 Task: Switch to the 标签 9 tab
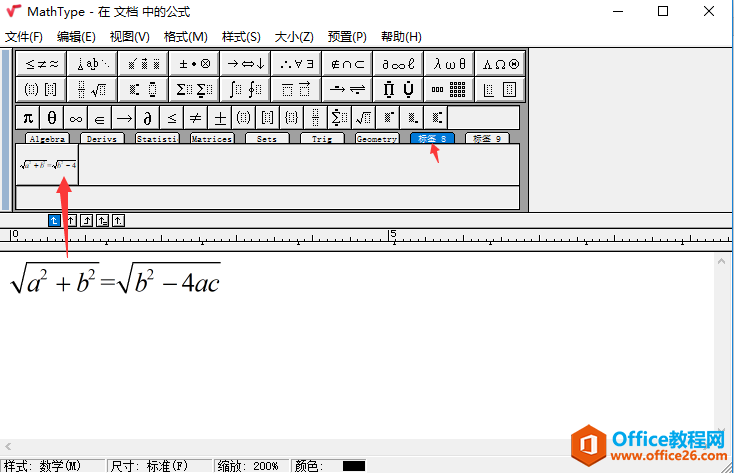(x=487, y=139)
